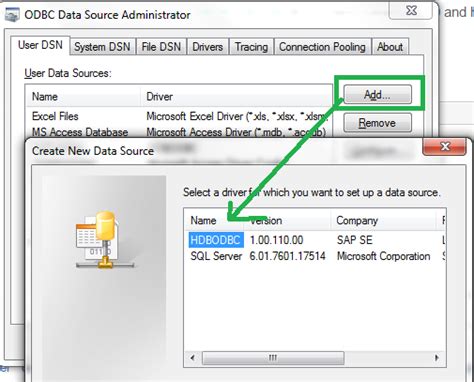Select the HDBODBC driver entry

click(215, 240)
